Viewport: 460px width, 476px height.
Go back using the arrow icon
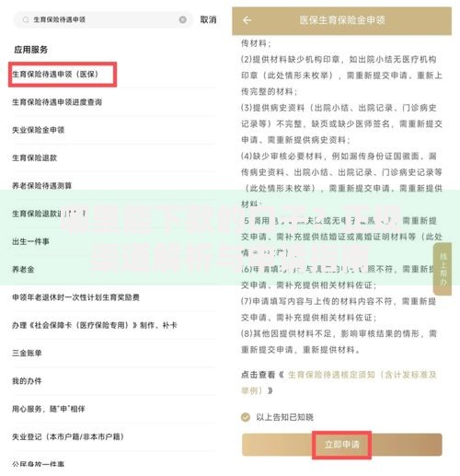247,20
